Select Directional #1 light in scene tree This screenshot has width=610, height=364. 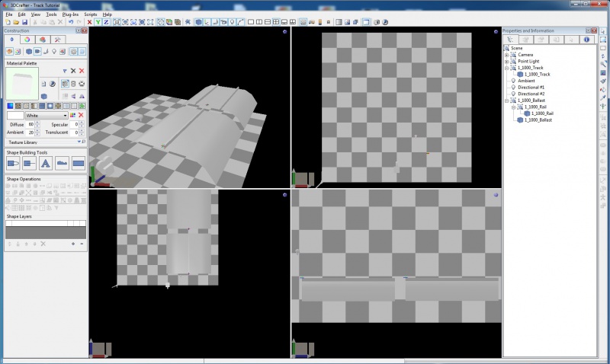(x=533, y=87)
